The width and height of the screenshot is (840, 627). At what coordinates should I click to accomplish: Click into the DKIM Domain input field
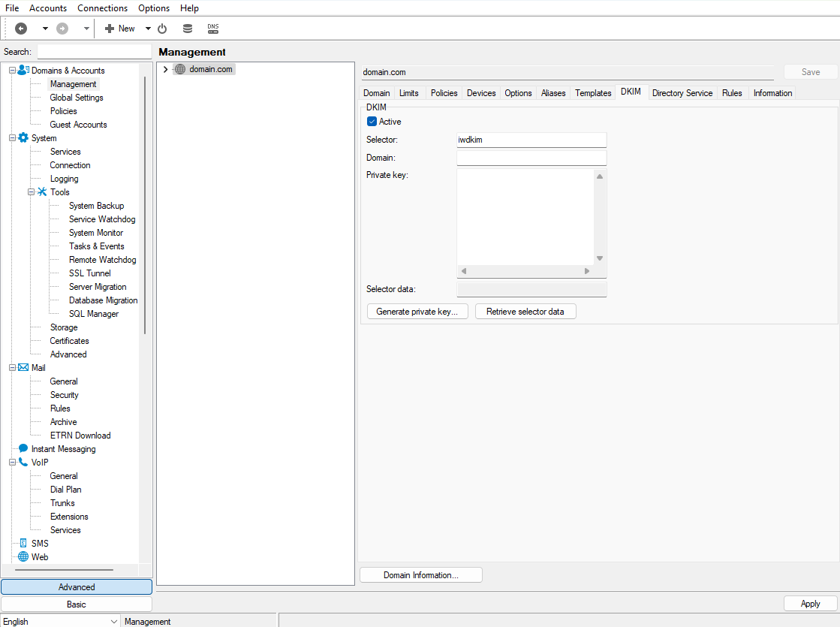[531, 158]
